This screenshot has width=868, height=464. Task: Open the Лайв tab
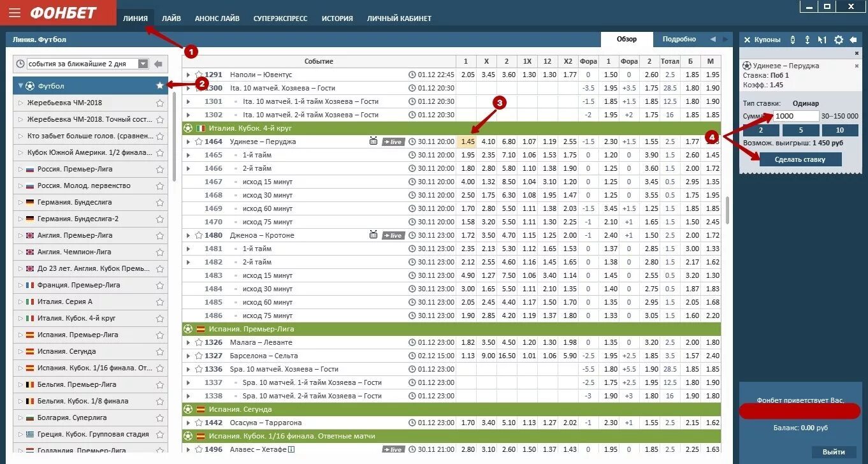[171, 18]
